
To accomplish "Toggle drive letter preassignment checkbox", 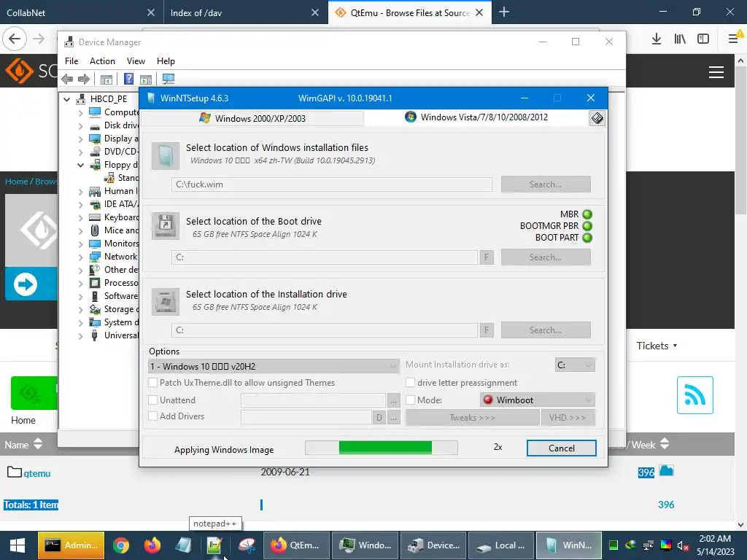I will point(410,382).
